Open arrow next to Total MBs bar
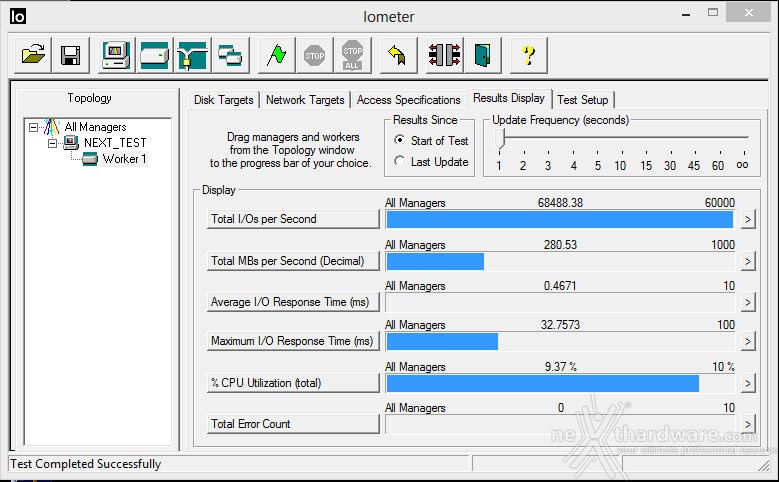The height and width of the screenshot is (482, 779). pyautogui.click(x=748, y=261)
